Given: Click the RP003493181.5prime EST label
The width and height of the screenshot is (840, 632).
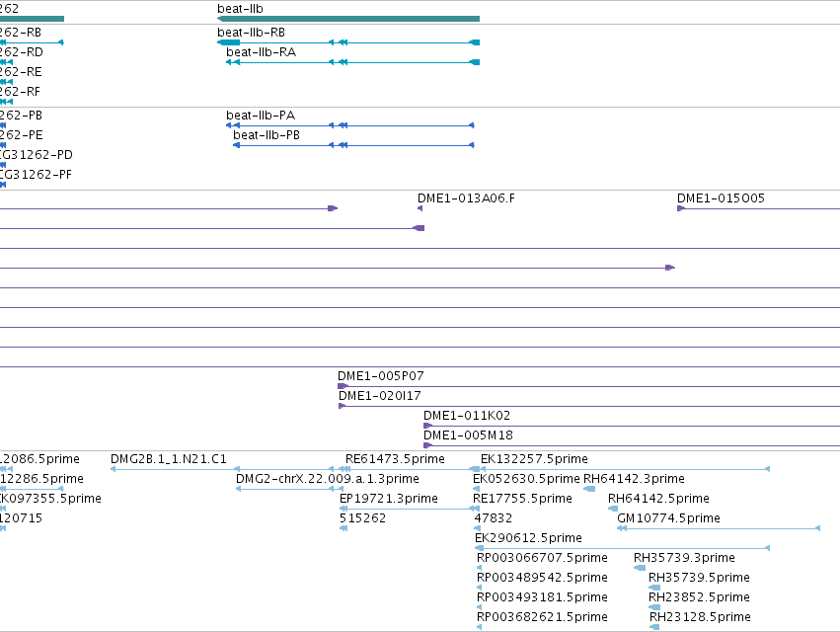Looking at the screenshot, I should tap(542, 597).
